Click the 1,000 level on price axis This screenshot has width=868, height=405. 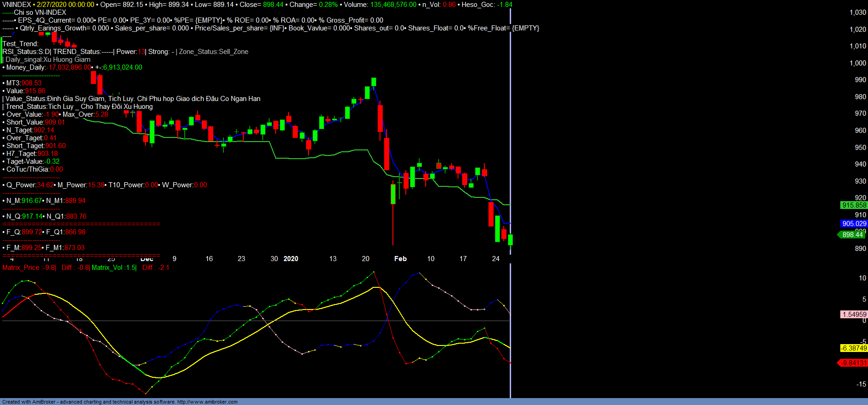858,63
